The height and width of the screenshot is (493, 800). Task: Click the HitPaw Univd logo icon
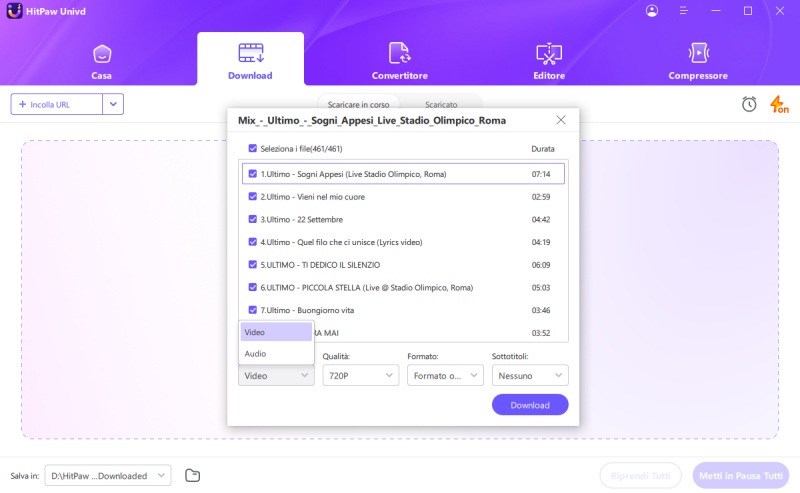[14, 11]
